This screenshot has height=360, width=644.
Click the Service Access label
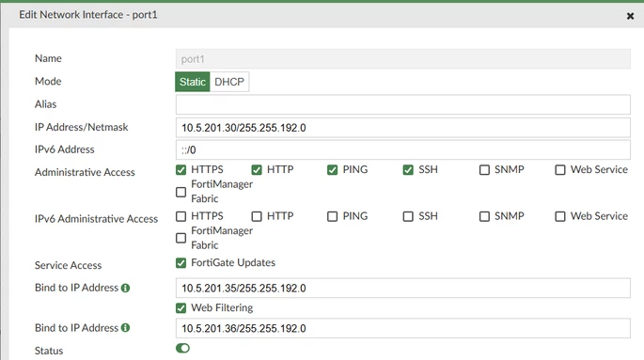(x=68, y=265)
